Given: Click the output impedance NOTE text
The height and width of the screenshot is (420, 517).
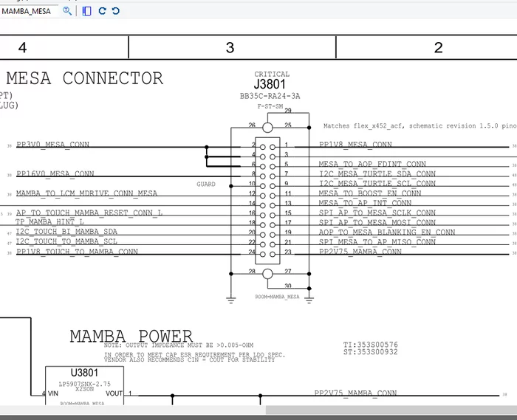Looking at the screenshot, I should 179,345.
